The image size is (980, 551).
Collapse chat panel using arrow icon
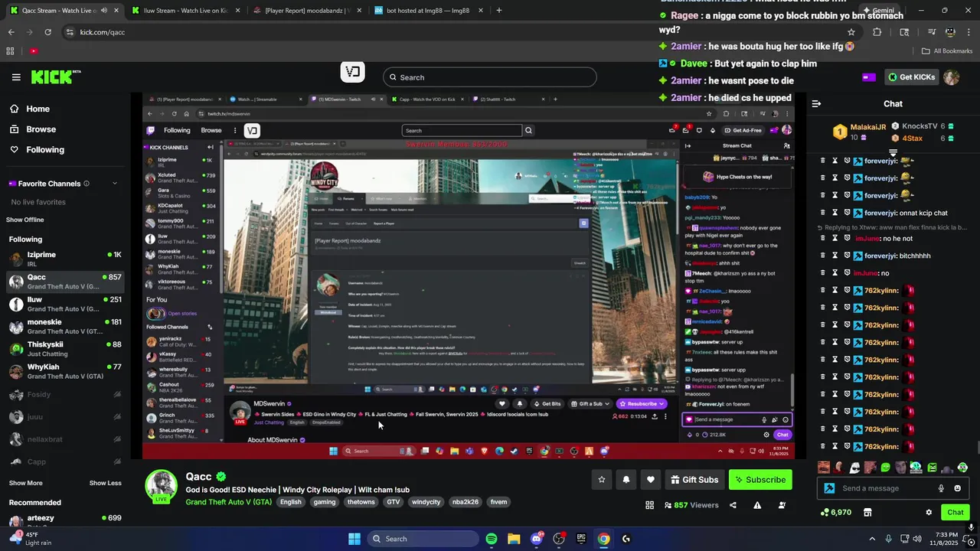click(x=816, y=103)
